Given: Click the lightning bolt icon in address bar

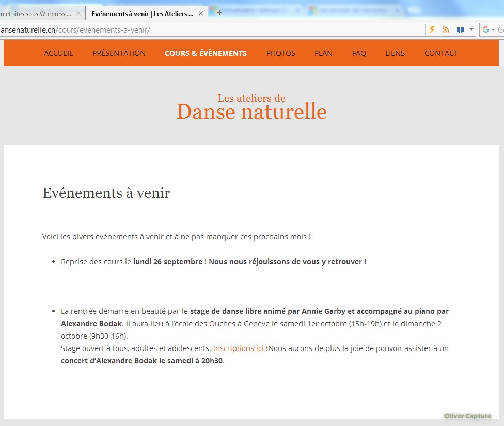Looking at the screenshot, I should 432,29.
